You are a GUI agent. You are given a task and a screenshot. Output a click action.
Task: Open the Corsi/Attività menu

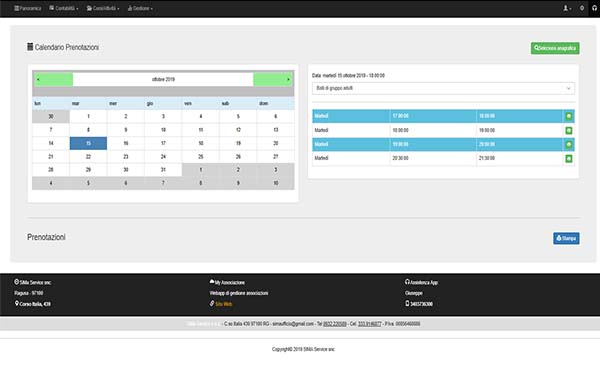pos(103,8)
